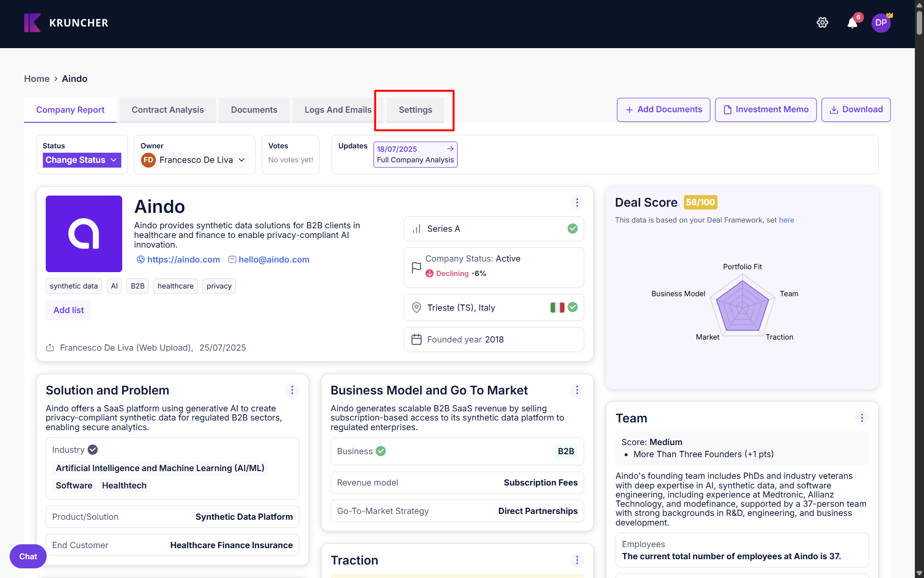Click the location pin icon
The height and width of the screenshot is (578, 924).
click(x=417, y=308)
